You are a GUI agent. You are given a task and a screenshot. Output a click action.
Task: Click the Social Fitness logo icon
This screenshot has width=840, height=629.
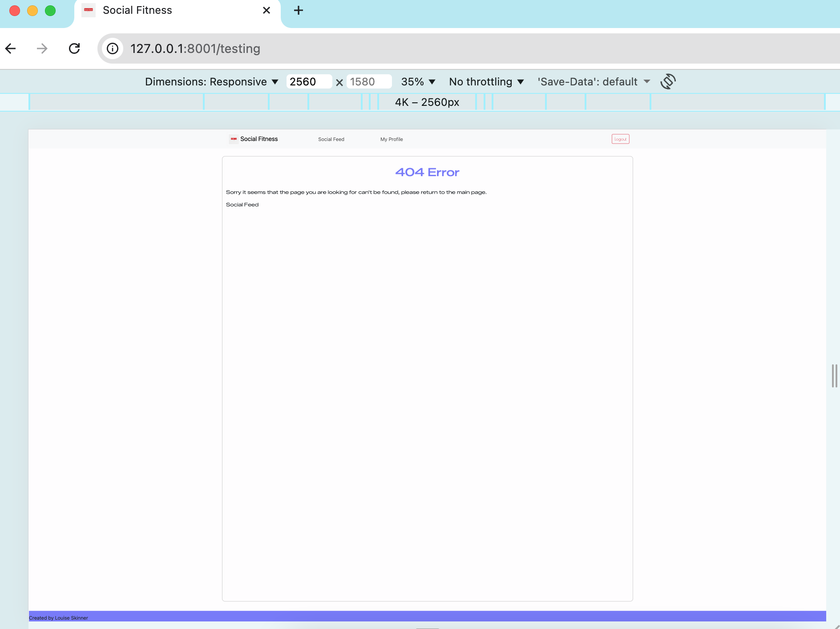coord(233,139)
